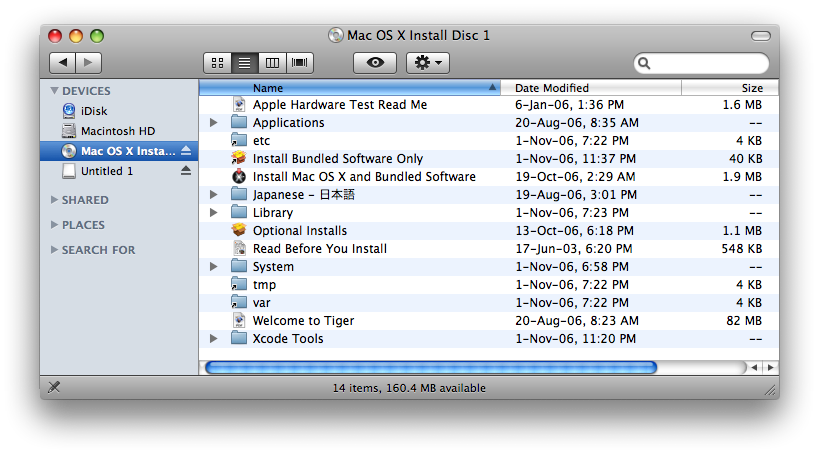Click the Quick Look eye button
This screenshot has width=819, height=454.
(x=375, y=62)
